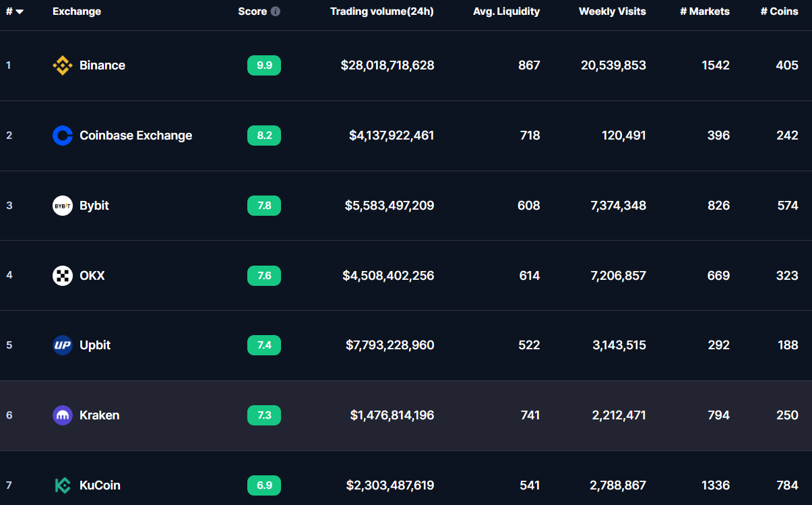Sort by rank number column arrow

coord(20,11)
